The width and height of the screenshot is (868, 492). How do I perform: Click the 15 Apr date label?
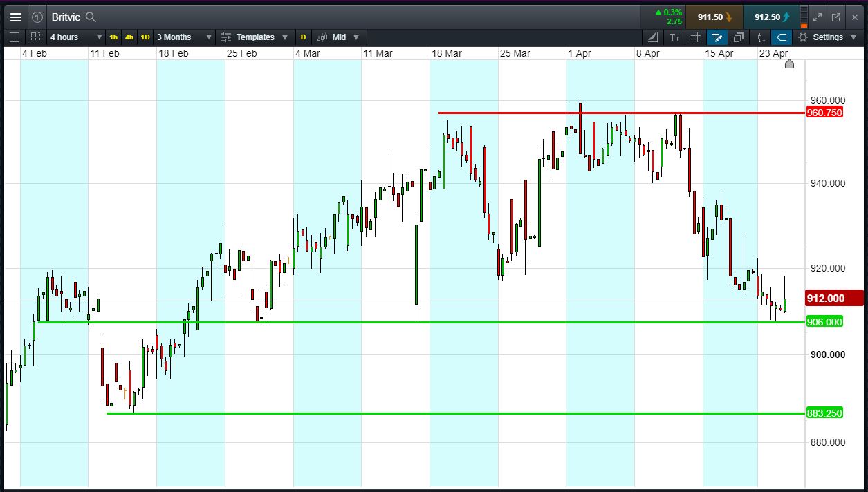pyautogui.click(x=719, y=53)
